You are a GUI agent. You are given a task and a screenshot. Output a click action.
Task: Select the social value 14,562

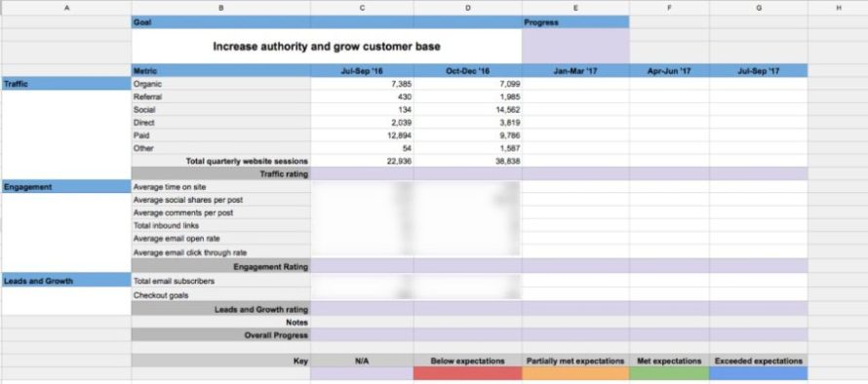click(468, 109)
